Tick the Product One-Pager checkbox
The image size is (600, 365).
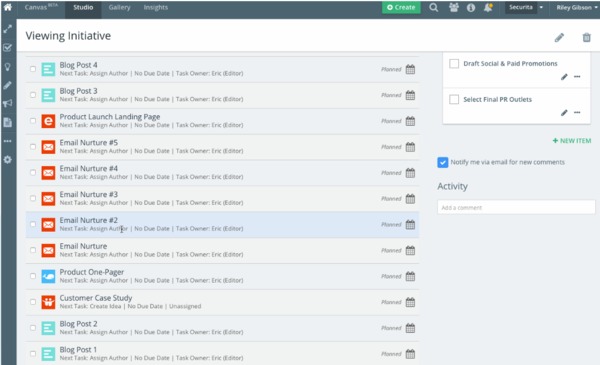(33, 276)
